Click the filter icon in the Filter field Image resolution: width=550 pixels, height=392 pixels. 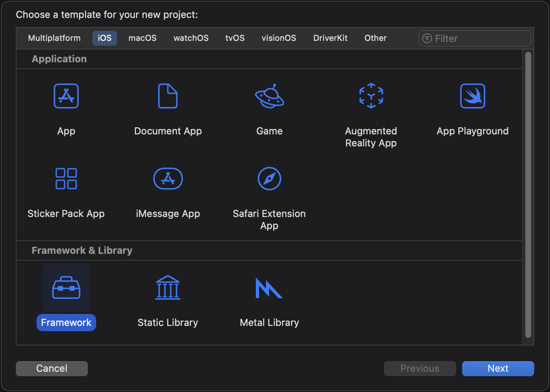(427, 38)
